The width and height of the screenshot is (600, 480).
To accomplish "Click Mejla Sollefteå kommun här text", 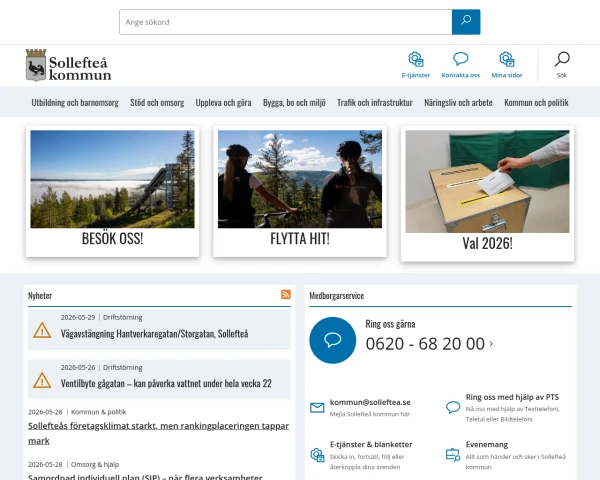I will [x=370, y=414].
